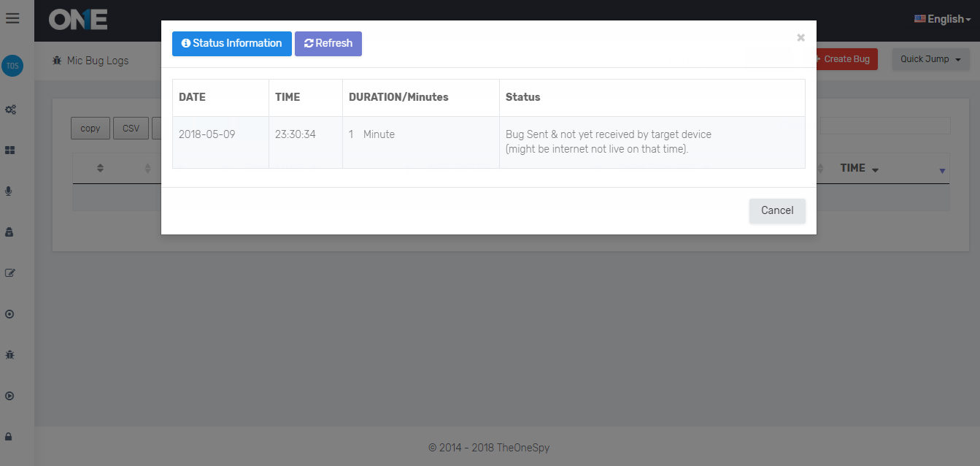Click the Status Information button
Image resolution: width=980 pixels, height=466 pixels.
(x=231, y=44)
